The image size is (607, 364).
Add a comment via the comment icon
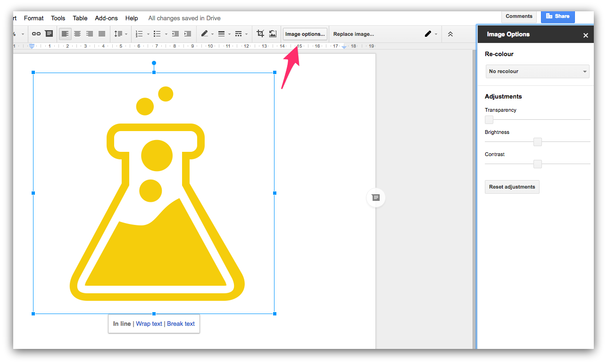tap(49, 33)
